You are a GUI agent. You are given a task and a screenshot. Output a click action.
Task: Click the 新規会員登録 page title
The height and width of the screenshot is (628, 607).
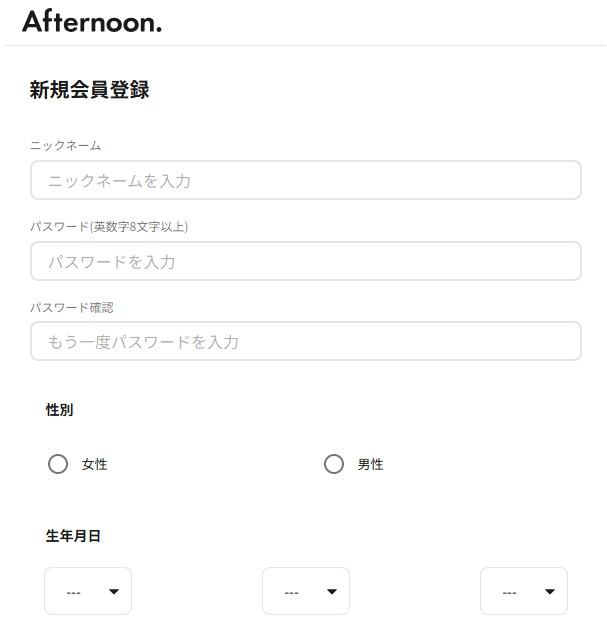point(90,89)
